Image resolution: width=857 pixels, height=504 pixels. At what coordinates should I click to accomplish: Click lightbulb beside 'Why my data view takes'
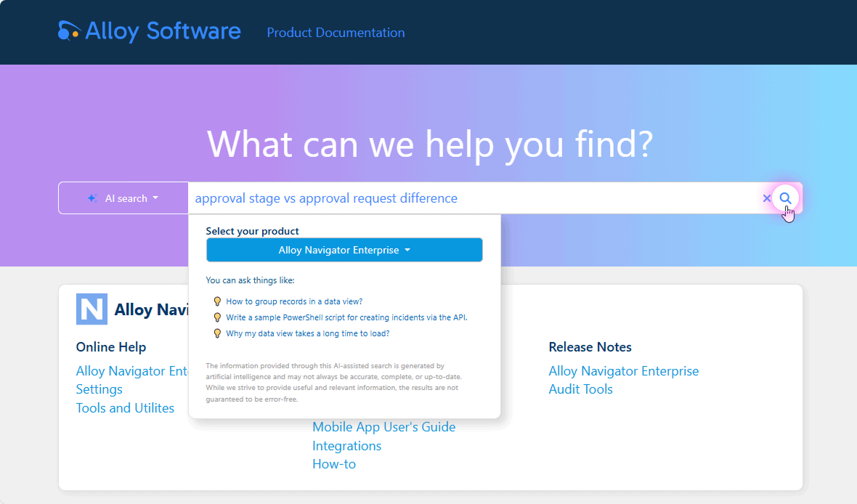217,333
